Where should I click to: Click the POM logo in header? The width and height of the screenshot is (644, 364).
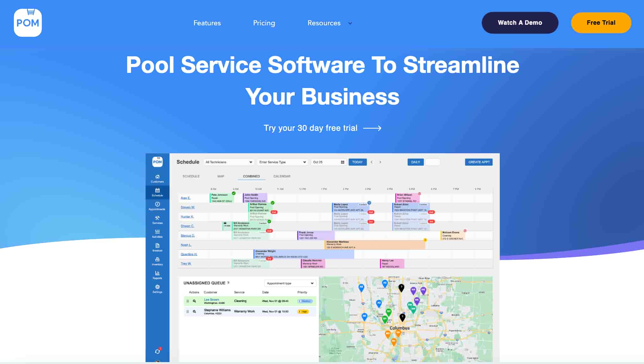28,23
